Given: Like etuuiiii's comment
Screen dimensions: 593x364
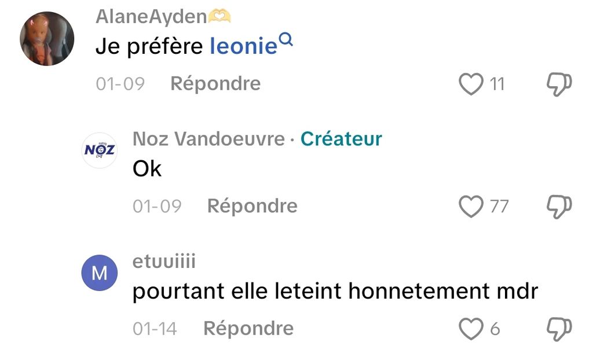Looking at the screenshot, I should 471,329.
